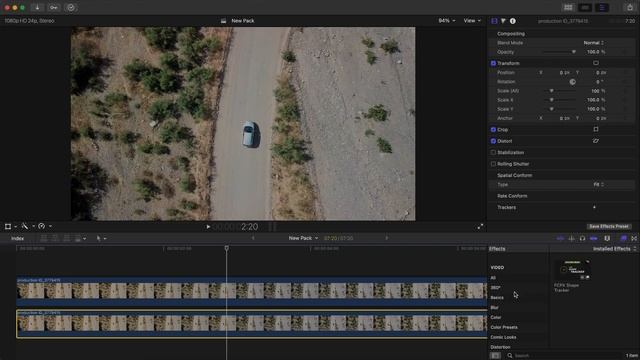Disable the Crop checkbox
640x360 pixels.
pos(493,129)
